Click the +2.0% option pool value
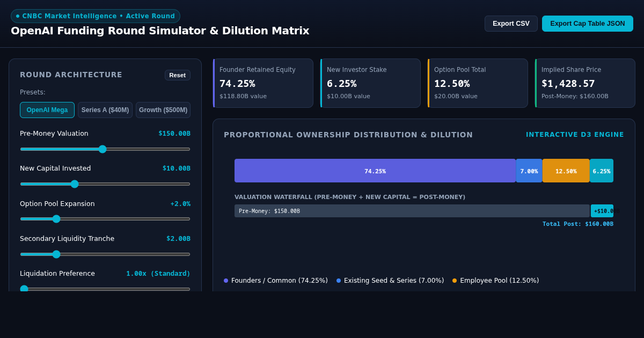 (180, 204)
